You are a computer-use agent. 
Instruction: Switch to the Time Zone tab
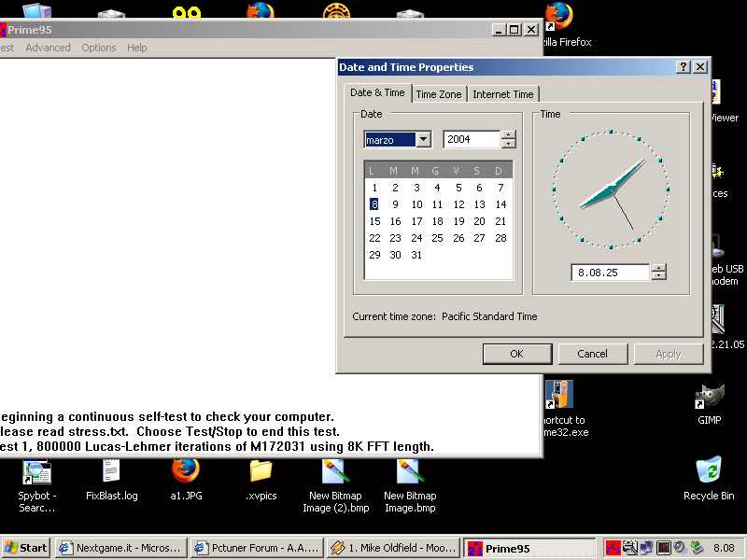(x=438, y=94)
